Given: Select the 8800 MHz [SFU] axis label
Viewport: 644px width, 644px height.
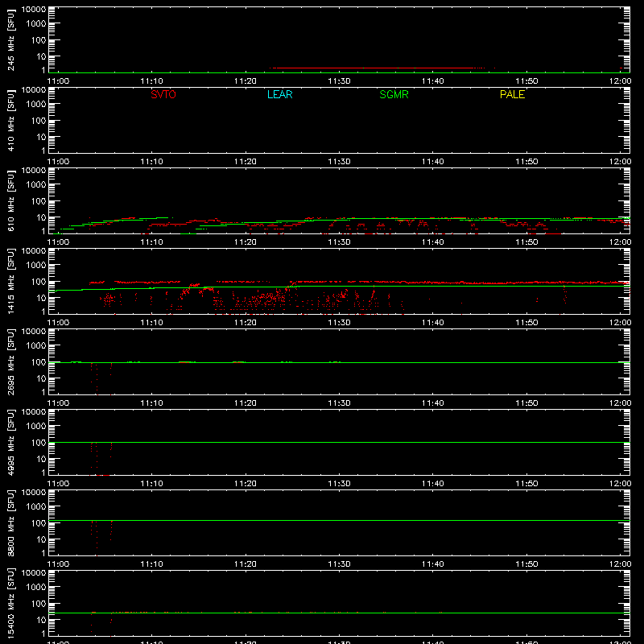Looking at the screenshot, I should (10, 522).
